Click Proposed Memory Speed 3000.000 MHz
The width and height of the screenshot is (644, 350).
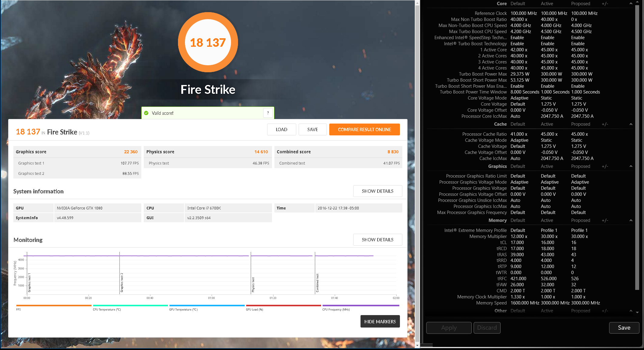(x=585, y=303)
